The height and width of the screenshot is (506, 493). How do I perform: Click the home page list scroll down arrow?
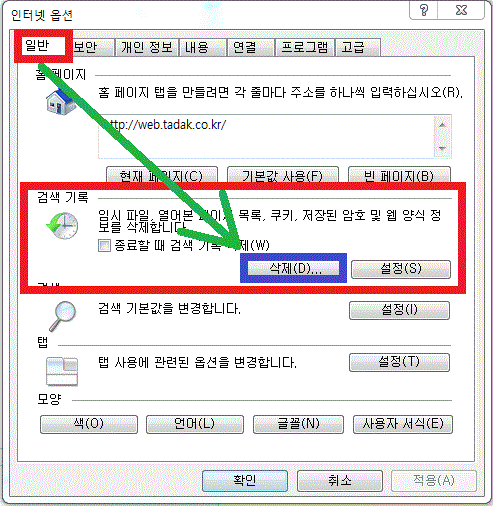442,148
